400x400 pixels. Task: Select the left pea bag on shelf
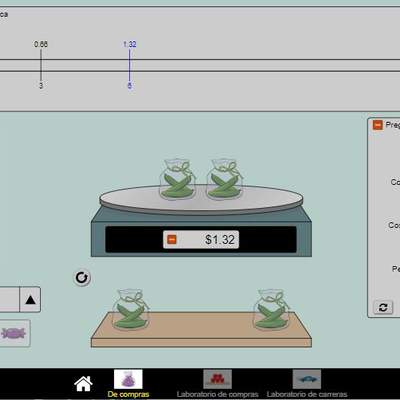131,309
